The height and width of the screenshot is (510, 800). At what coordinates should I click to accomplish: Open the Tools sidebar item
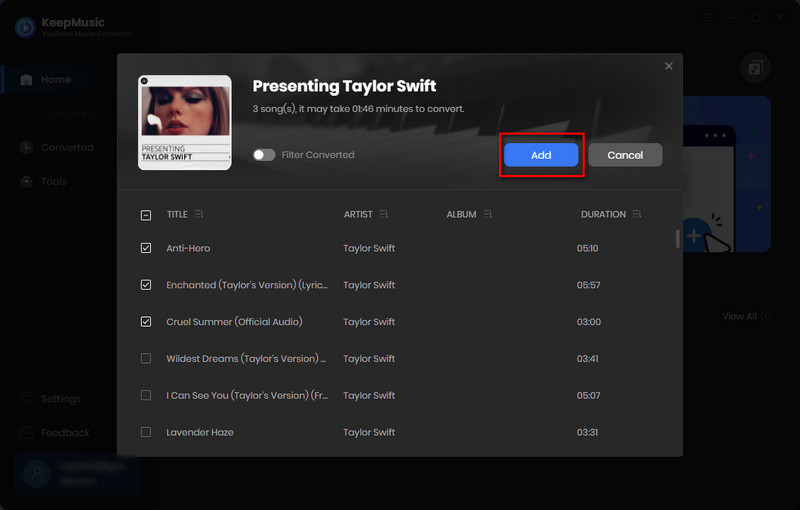(59, 182)
